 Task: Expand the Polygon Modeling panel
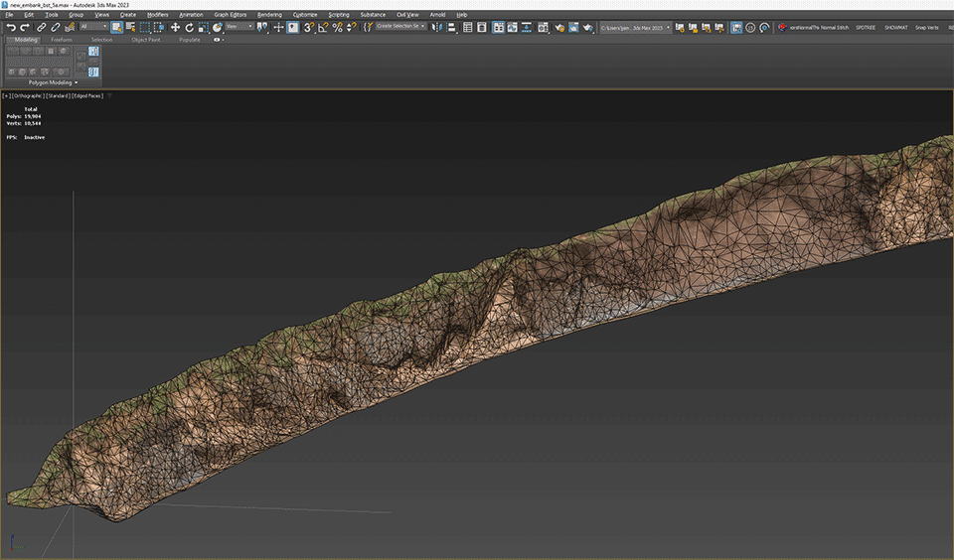pyautogui.click(x=53, y=82)
